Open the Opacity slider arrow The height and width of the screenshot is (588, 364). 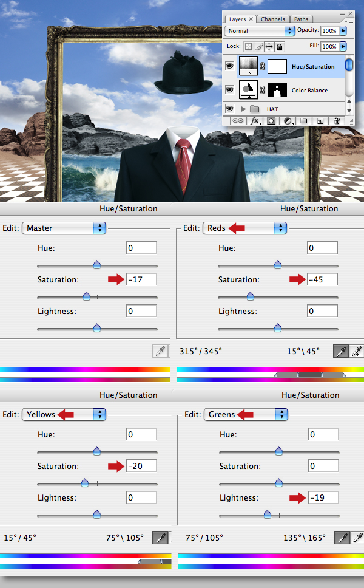tap(343, 31)
